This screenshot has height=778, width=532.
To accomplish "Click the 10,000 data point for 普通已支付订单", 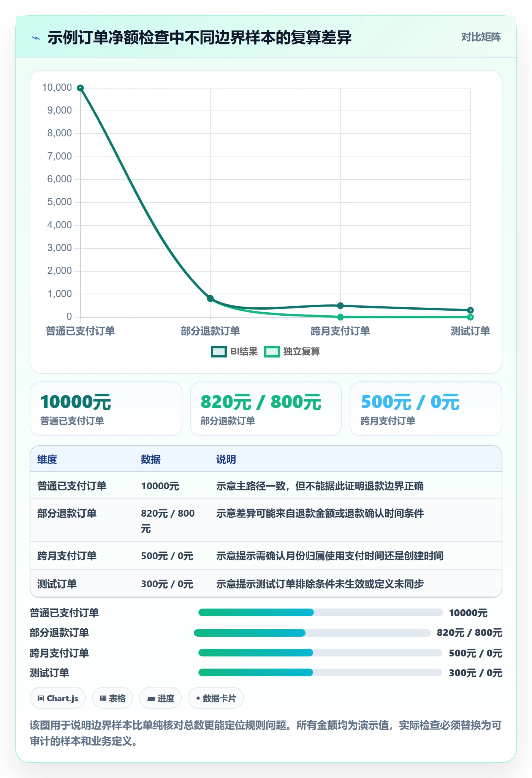I will (81, 88).
